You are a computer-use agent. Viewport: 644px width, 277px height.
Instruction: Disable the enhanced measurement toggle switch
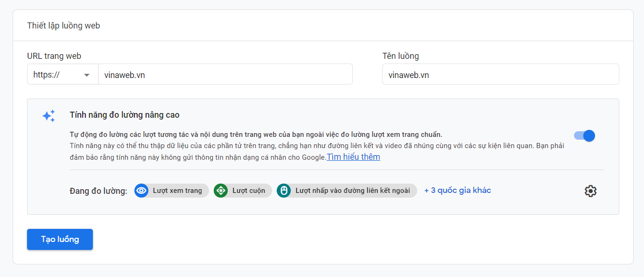click(585, 136)
